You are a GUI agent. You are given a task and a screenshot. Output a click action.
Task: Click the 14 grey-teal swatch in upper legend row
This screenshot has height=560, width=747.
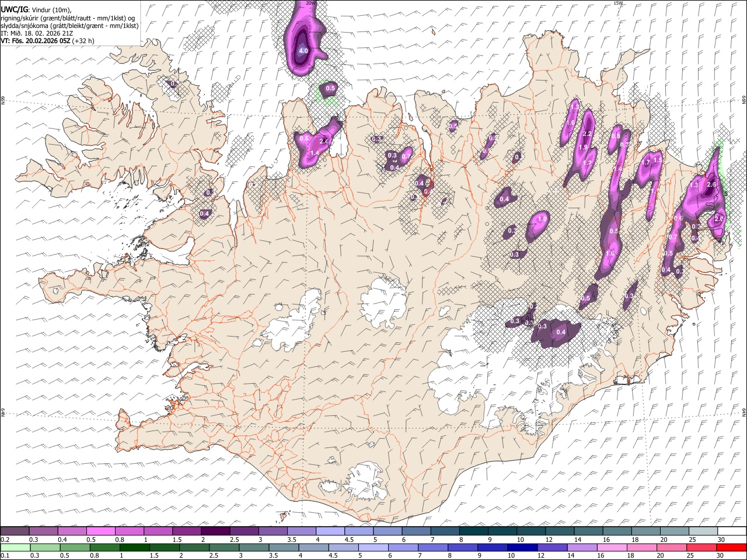(x=588, y=531)
